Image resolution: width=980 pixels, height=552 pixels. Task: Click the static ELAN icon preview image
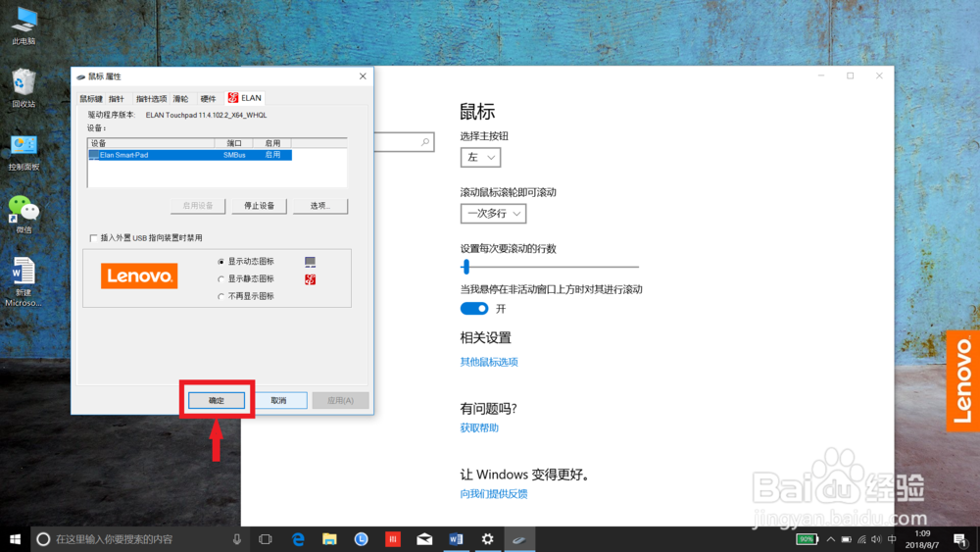[310, 278]
